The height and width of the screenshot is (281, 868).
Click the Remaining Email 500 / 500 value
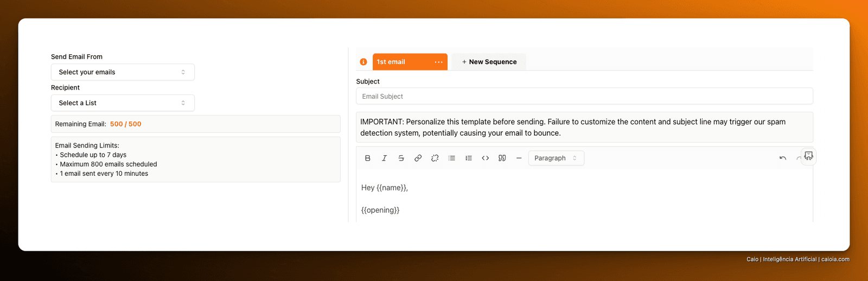125,124
